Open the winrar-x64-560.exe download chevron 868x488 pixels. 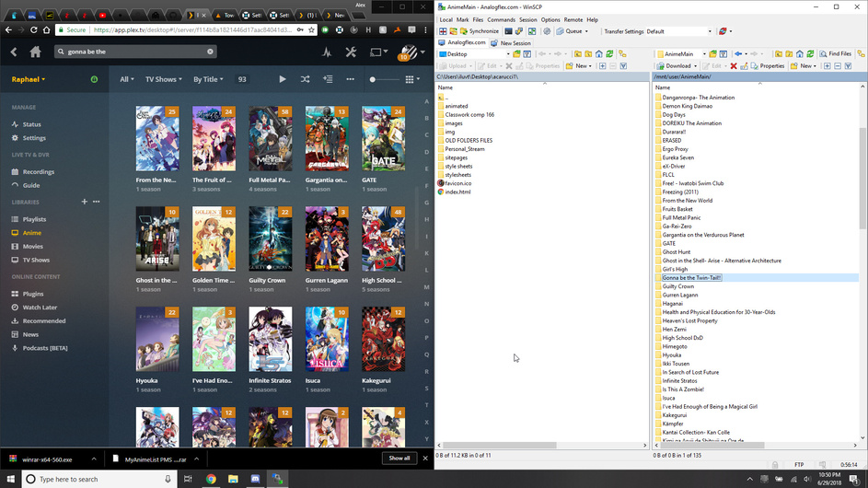pyautogui.click(x=94, y=459)
